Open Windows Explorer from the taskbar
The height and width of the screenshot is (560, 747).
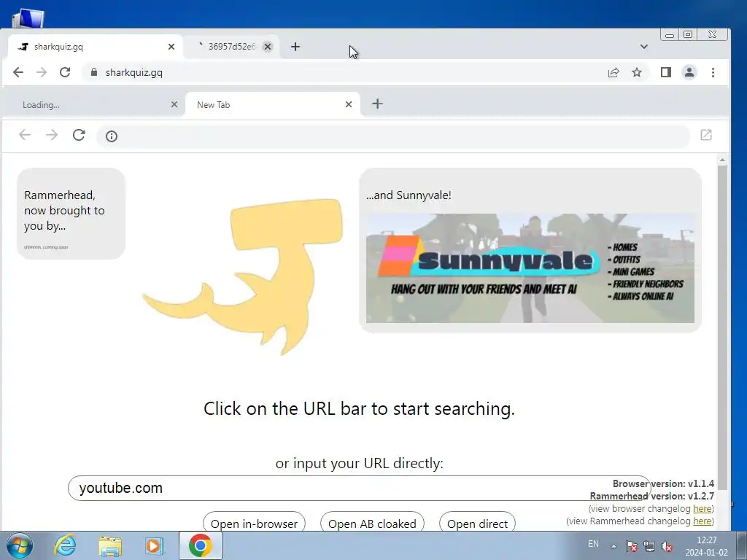coord(110,545)
